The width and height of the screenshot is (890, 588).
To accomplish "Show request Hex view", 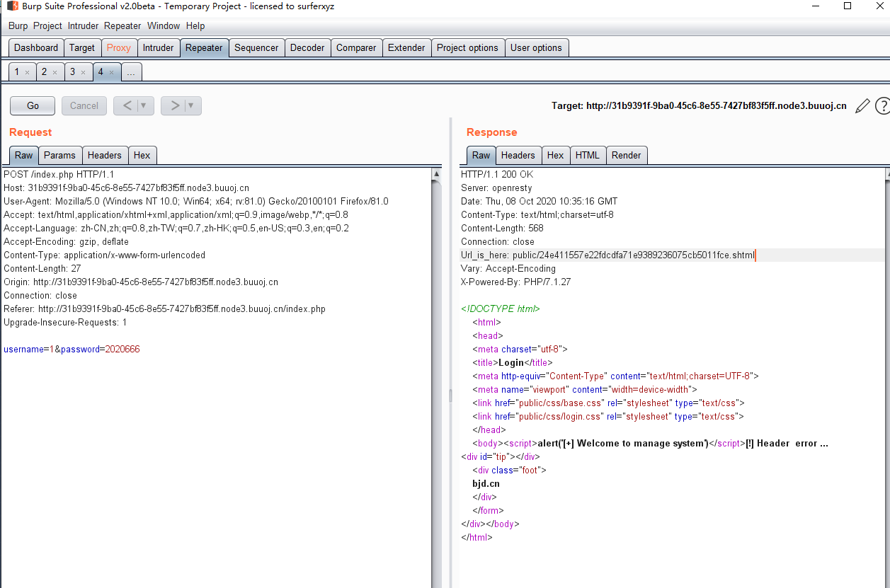I will coord(142,156).
